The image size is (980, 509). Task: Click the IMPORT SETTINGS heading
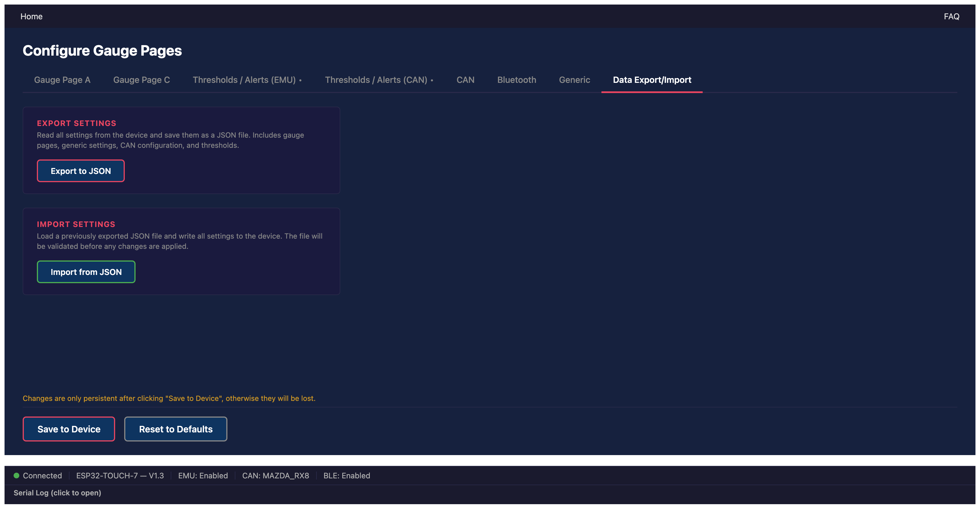pos(76,224)
